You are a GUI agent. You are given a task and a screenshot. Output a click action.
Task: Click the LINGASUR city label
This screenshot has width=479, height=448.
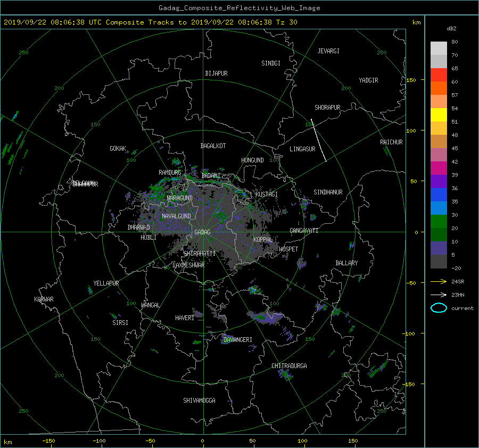(x=302, y=149)
